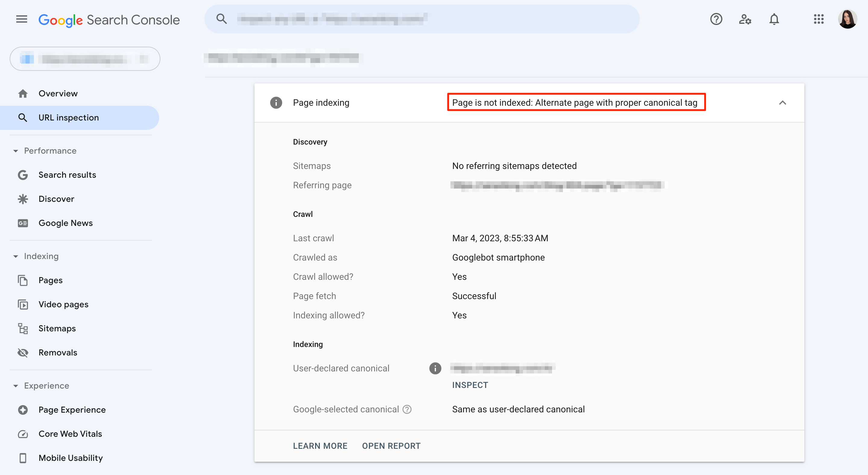Click 'No referring sitemaps detected' text

click(x=514, y=166)
